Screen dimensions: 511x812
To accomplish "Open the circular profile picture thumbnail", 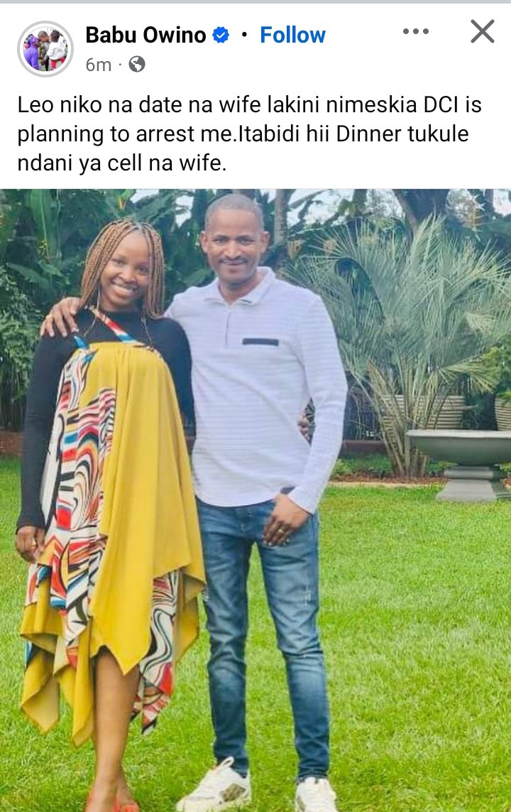I will tap(45, 49).
